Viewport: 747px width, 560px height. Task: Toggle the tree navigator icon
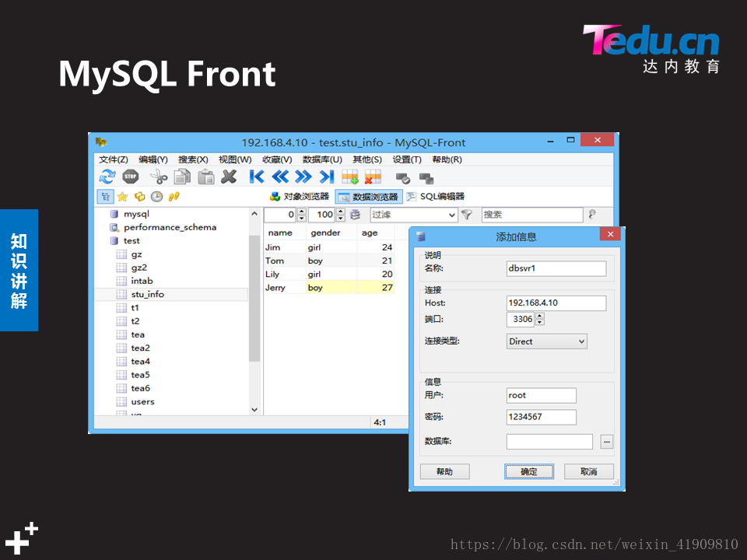[x=105, y=196]
